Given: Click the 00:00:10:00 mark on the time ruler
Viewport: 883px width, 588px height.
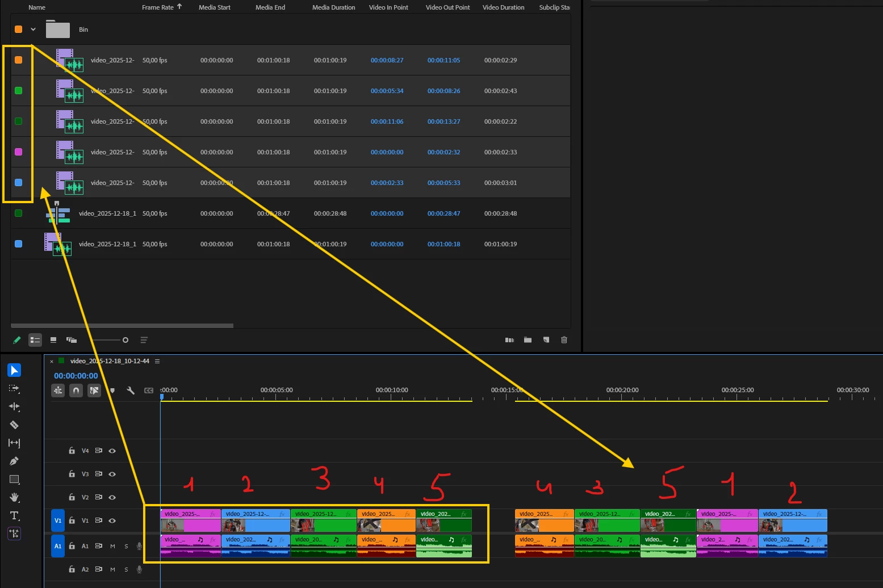Looking at the screenshot, I should pos(392,390).
